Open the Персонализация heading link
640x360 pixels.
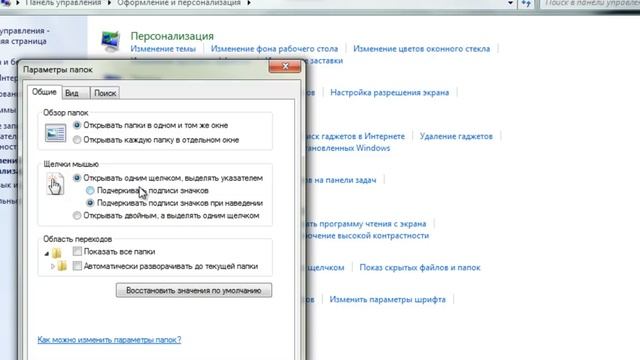point(172,36)
